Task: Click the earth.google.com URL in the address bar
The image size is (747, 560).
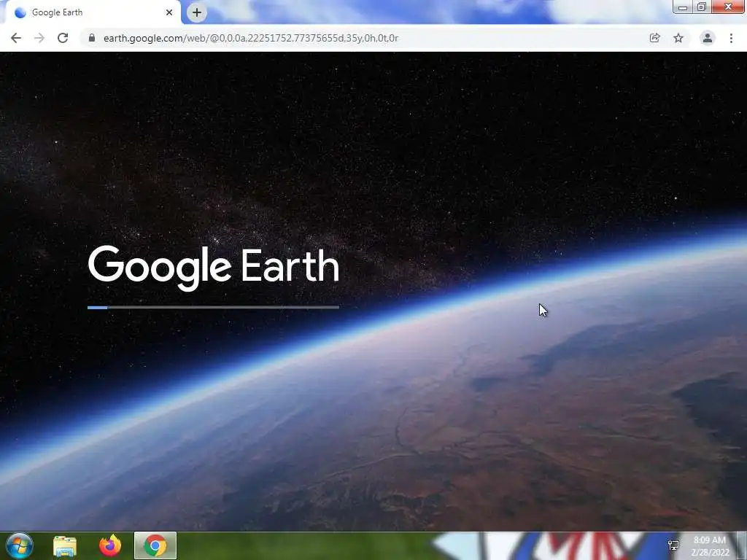Action: coord(251,38)
